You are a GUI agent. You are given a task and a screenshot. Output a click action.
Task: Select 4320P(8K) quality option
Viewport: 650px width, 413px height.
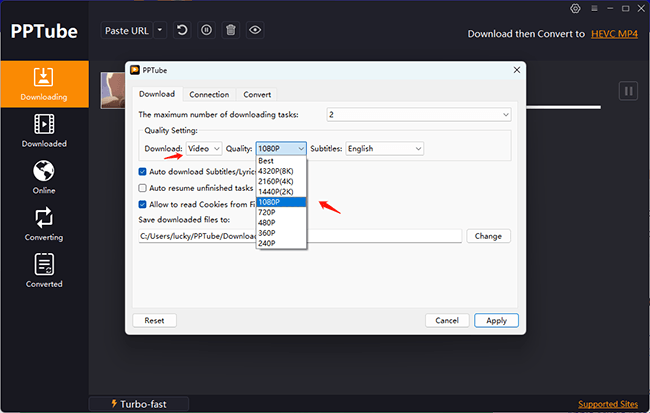pyautogui.click(x=281, y=171)
